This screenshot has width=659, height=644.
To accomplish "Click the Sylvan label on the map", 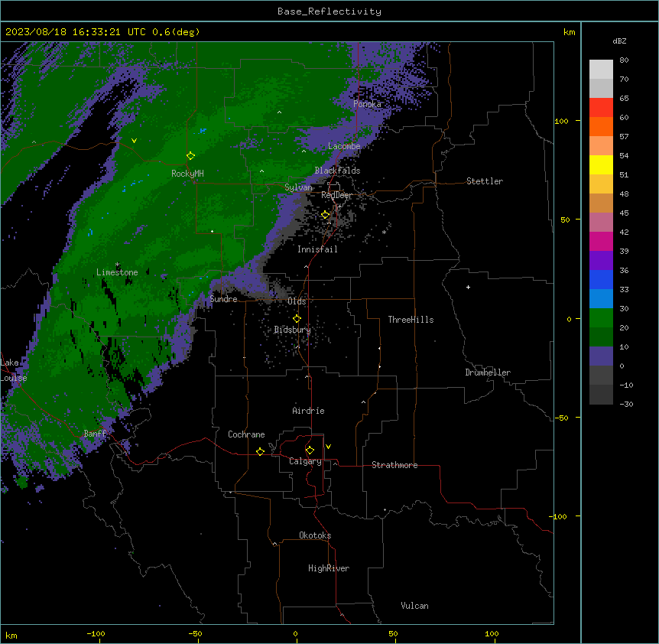I will tap(298, 187).
